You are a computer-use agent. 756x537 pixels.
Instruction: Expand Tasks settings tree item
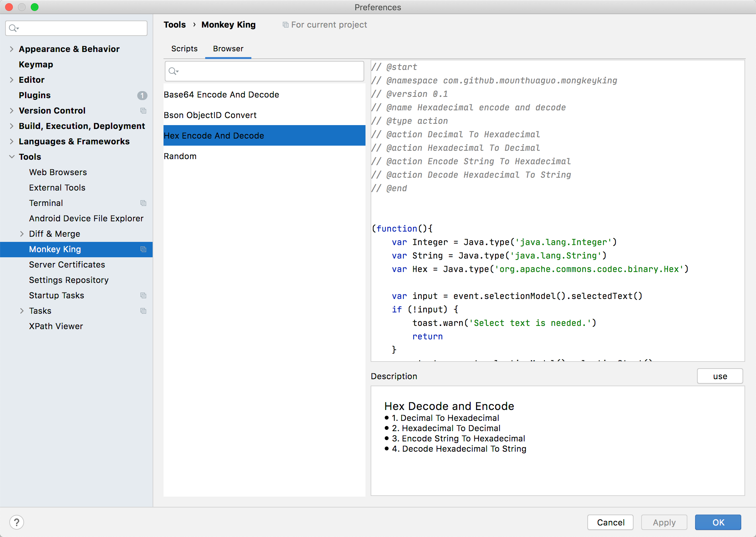click(x=21, y=311)
